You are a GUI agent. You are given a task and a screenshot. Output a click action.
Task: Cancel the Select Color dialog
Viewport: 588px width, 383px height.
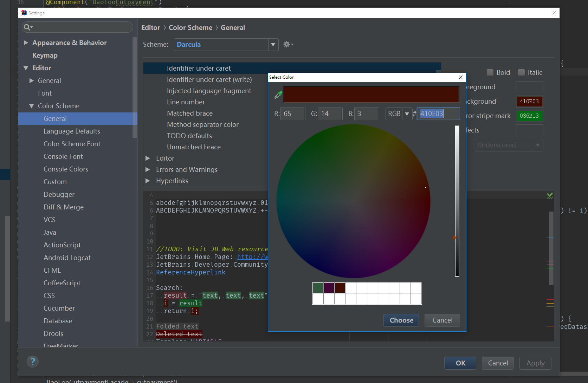(442, 320)
